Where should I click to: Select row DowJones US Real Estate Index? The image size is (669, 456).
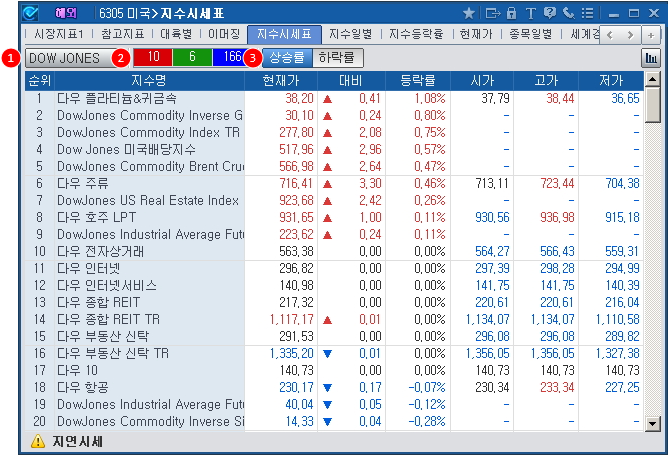(334, 200)
